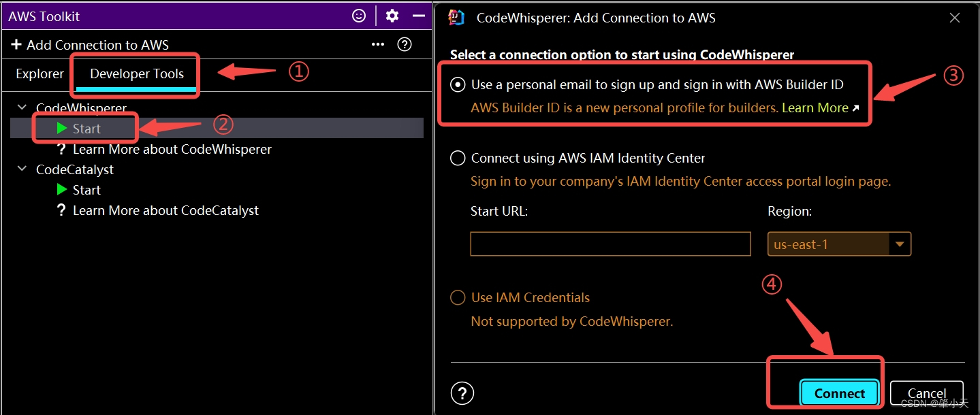The width and height of the screenshot is (980, 415).
Task: Switch to the Developer Tools tab
Action: click(137, 74)
